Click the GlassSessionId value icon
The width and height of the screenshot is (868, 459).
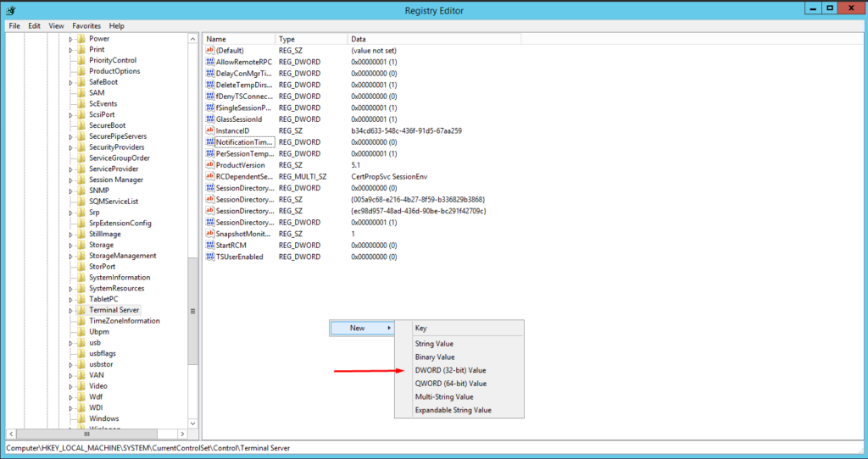click(210, 119)
